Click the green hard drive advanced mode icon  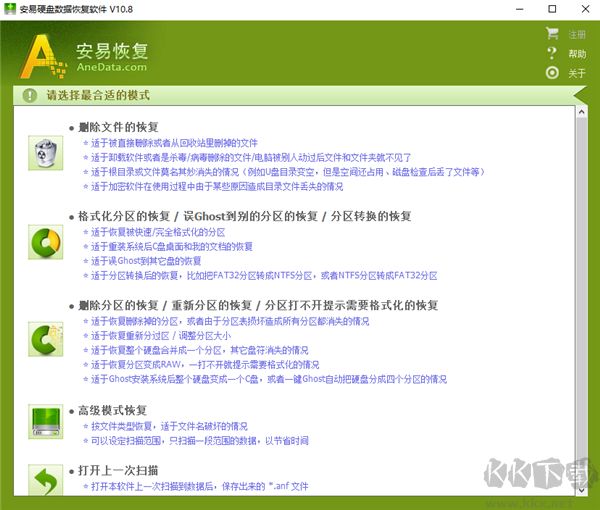[x=46, y=421]
